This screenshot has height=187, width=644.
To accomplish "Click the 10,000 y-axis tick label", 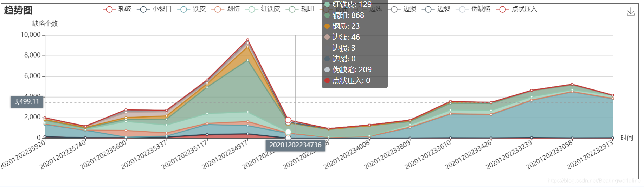I will pyautogui.click(x=31, y=35).
